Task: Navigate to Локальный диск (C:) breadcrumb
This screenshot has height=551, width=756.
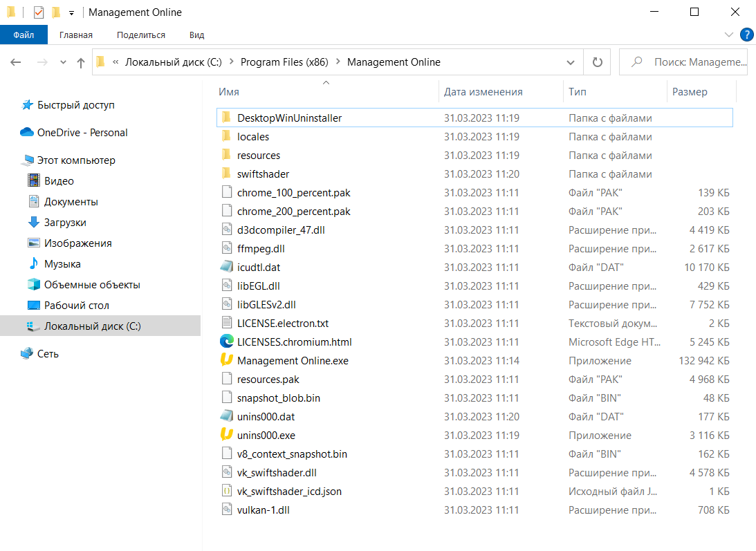Action: click(174, 62)
